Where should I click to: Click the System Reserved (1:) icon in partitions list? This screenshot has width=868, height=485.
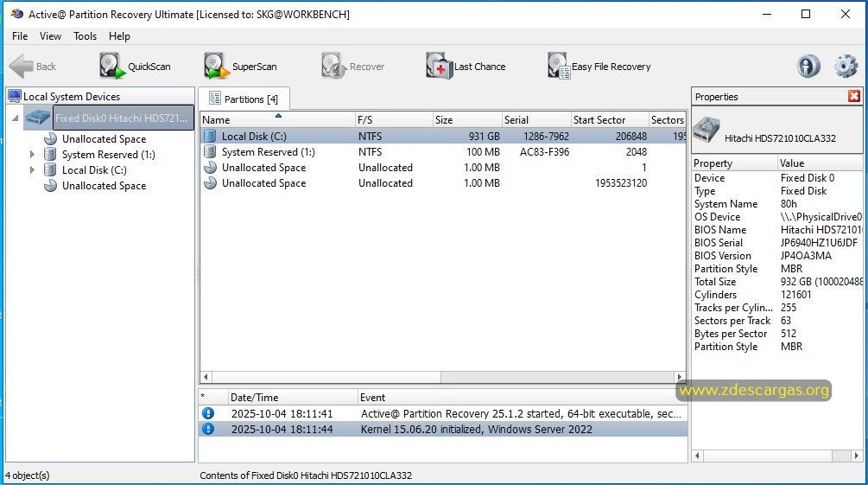click(210, 151)
